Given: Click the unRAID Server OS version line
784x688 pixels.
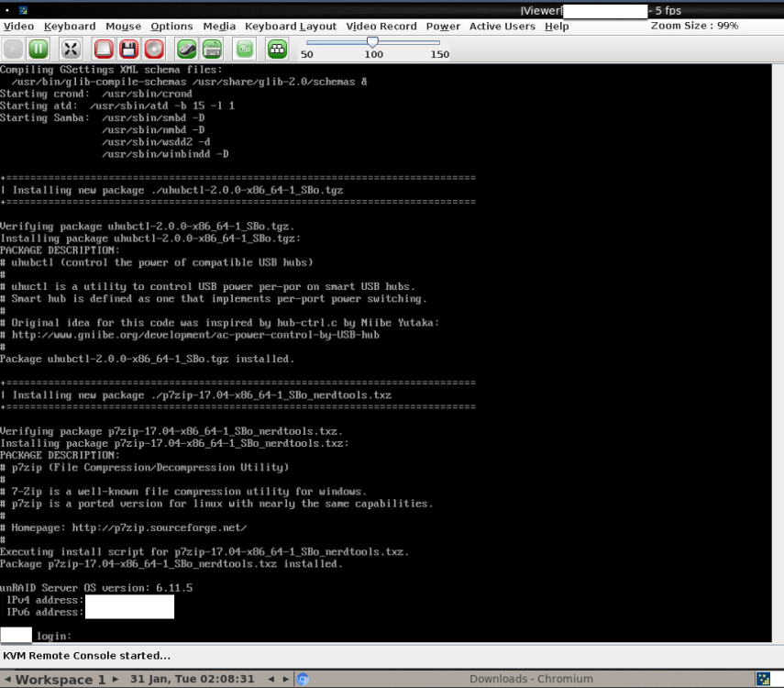Looking at the screenshot, I should tap(96, 588).
